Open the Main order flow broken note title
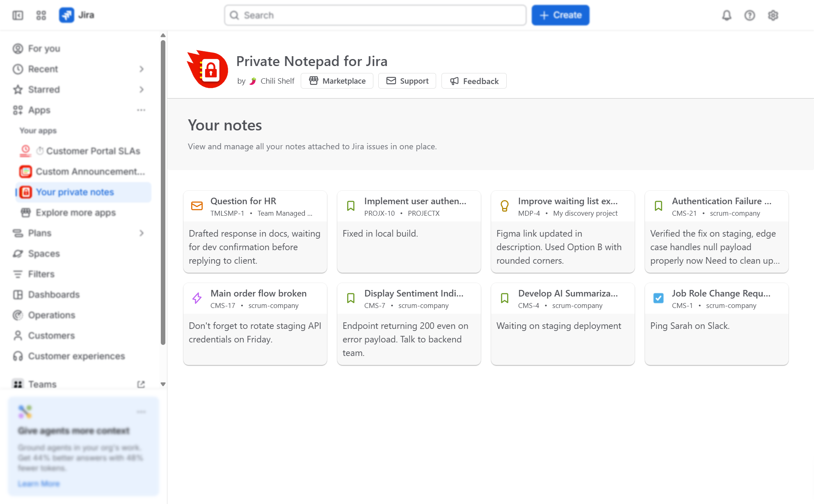Image resolution: width=814 pixels, height=504 pixels. (x=258, y=293)
